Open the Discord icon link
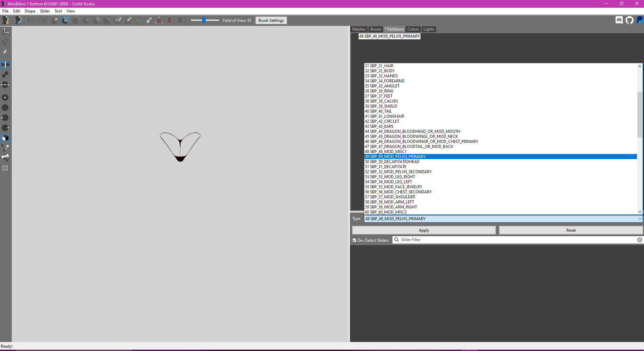The width and height of the screenshot is (644, 351). pos(619,20)
